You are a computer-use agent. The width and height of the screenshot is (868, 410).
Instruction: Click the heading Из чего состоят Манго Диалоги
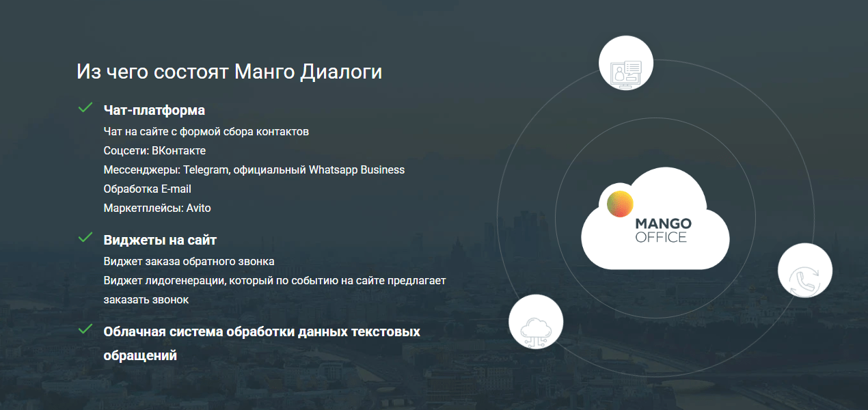pyautogui.click(x=229, y=72)
